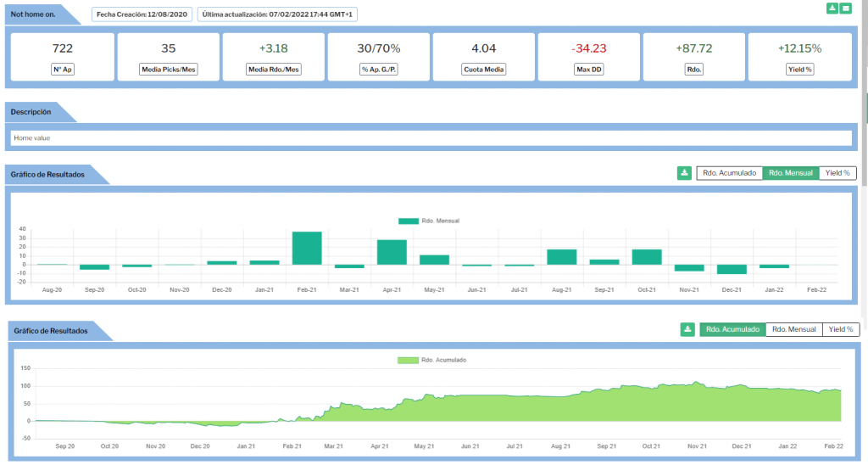The image size is (868, 465).
Task: Download the accumulated results area chart
Action: (x=687, y=329)
